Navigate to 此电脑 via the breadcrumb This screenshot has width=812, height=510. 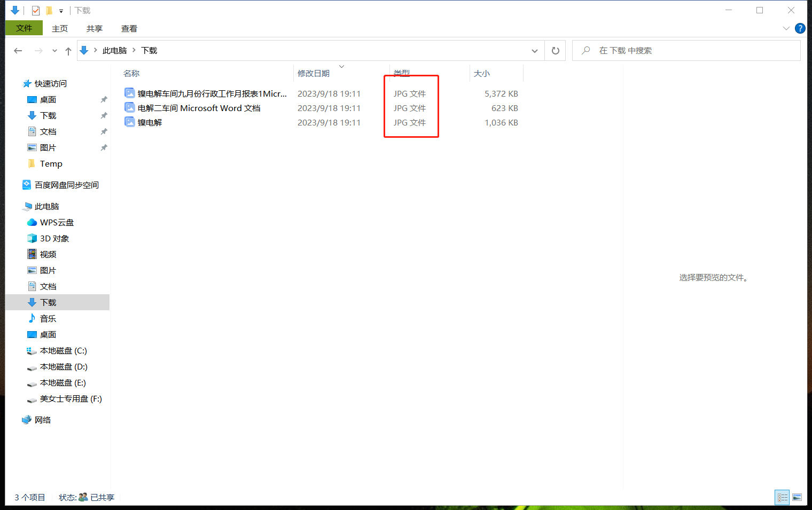coord(114,50)
